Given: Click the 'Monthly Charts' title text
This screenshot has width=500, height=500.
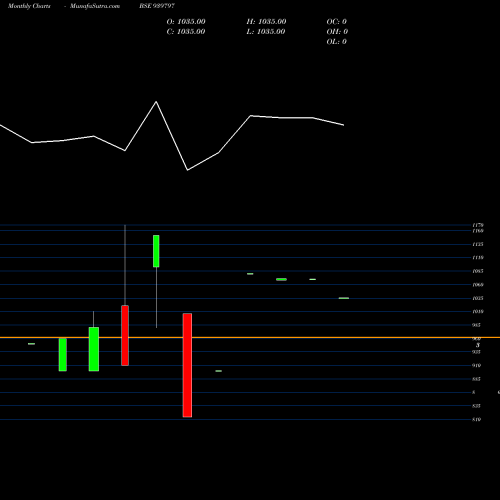Looking at the screenshot, I should coord(29,6).
